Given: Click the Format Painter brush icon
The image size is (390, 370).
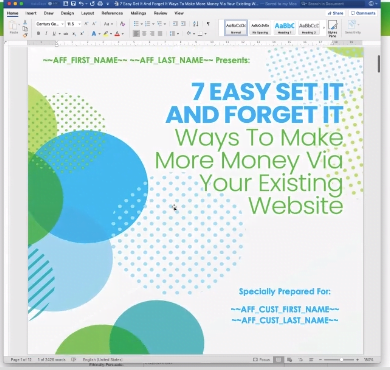Looking at the screenshot, I should [x=25, y=35].
